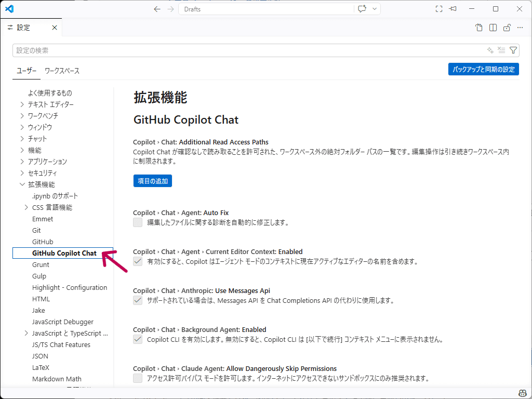
Task: Expand the ウィンドウ section
Action: 22,127
